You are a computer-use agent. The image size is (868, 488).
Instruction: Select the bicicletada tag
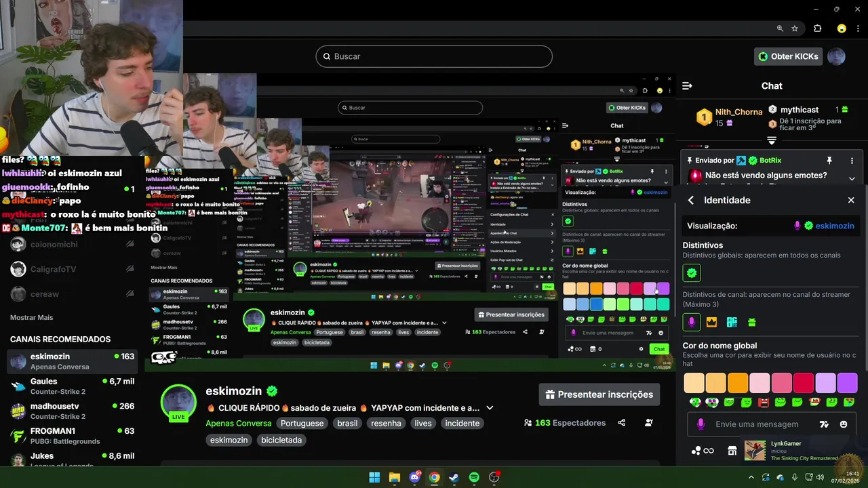tap(283, 441)
